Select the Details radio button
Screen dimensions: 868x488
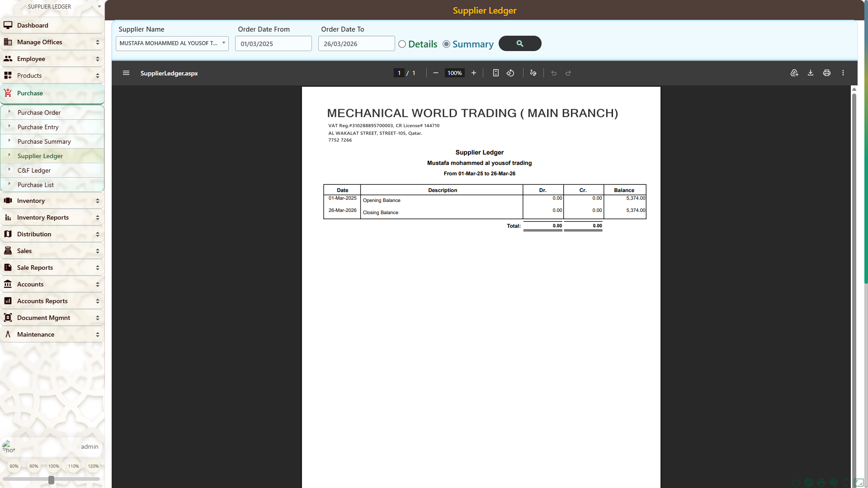(402, 44)
